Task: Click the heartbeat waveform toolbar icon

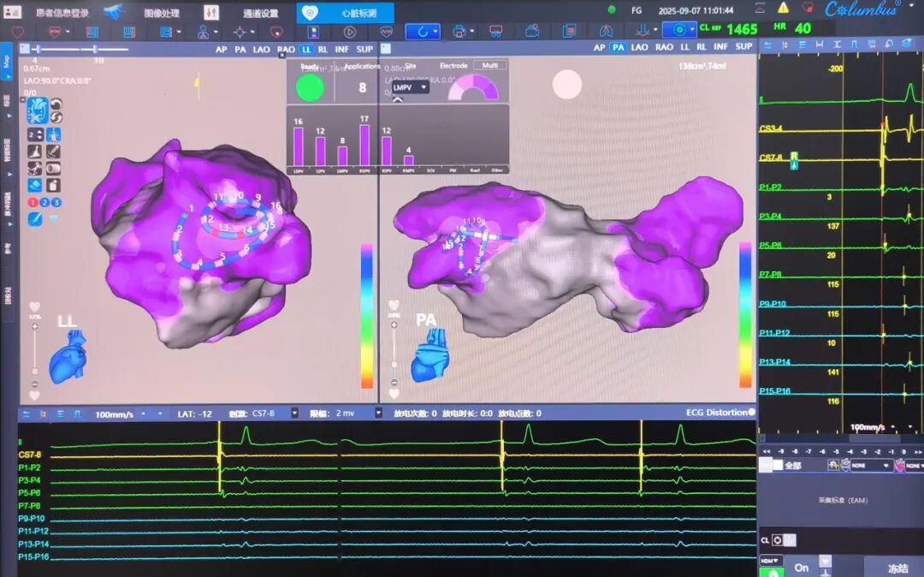Action: click(387, 32)
